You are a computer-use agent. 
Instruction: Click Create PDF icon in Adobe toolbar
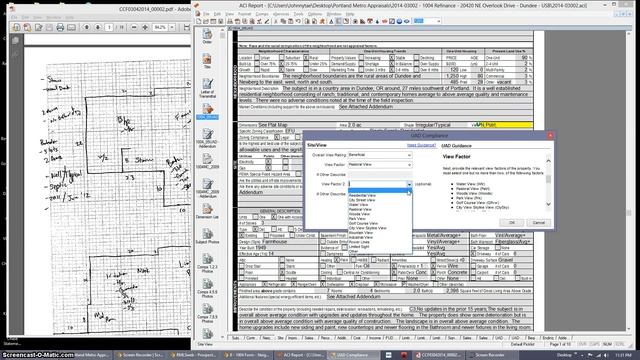(x=27, y=27)
